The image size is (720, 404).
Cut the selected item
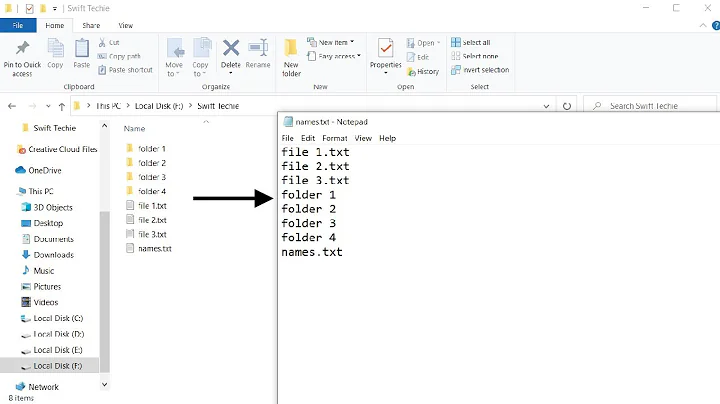pos(109,42)
